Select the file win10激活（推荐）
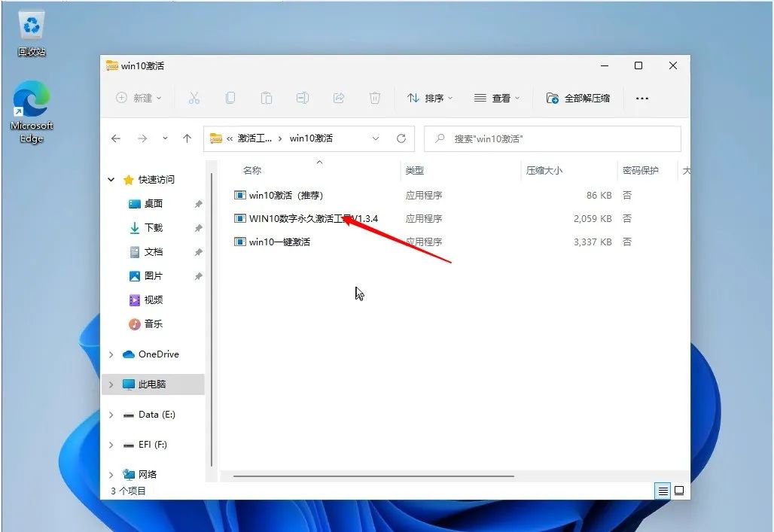774x532 pixels. pos(286,196)
